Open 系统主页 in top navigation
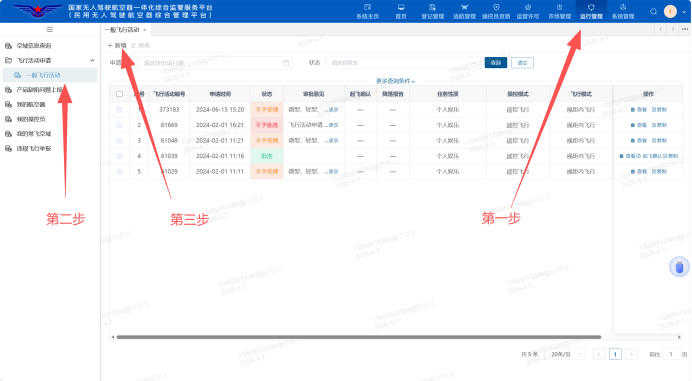The image size is (692, 381). [x=368, y=12]
